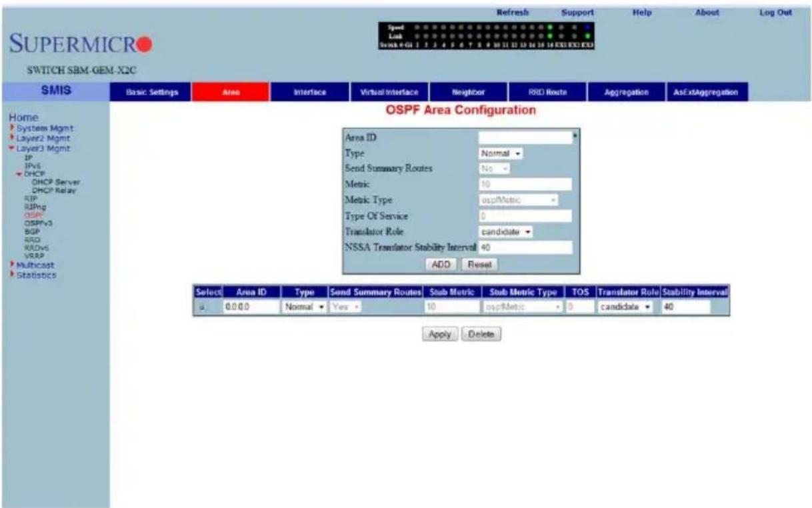This screenshot has width=812, height=508.
Task: Click the Stability Interval field in the table row
Action: (x=685, y=307)
